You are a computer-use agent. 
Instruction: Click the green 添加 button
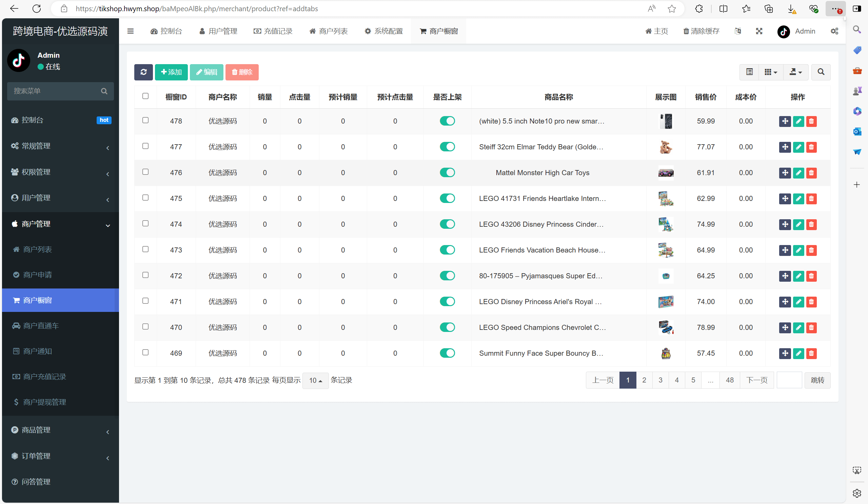pyautogui.click(x=171, y=72)
